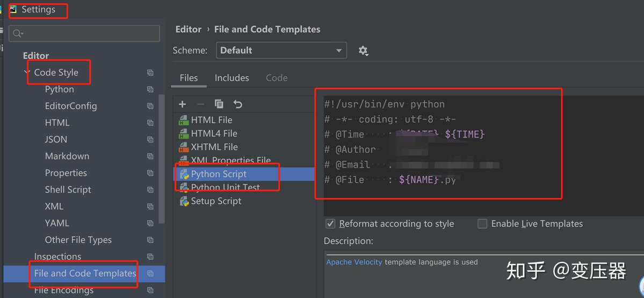Select EditorConfig under Code Style
This screenshot has height=298, width=644.
pos(71,106)
